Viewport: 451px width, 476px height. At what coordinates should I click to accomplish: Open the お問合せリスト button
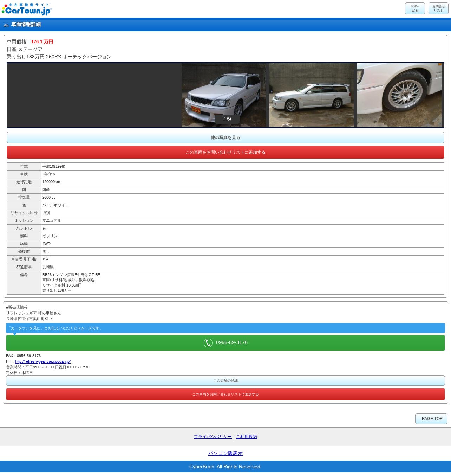coord(438,8)
